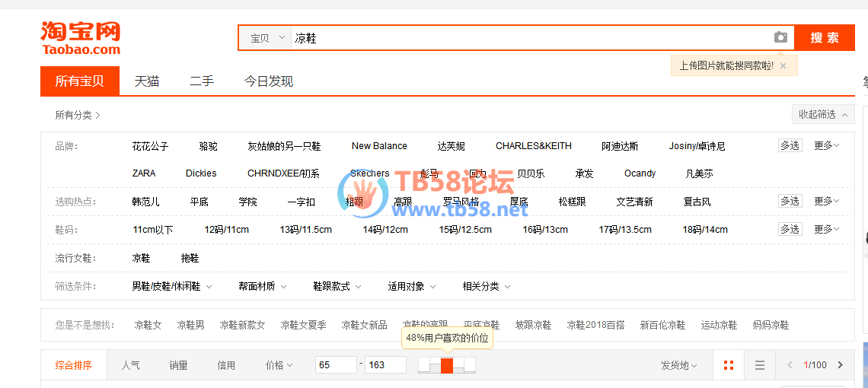Filter by brand New Balance
This screenshot has width=868, height=388.
(379, 146)
